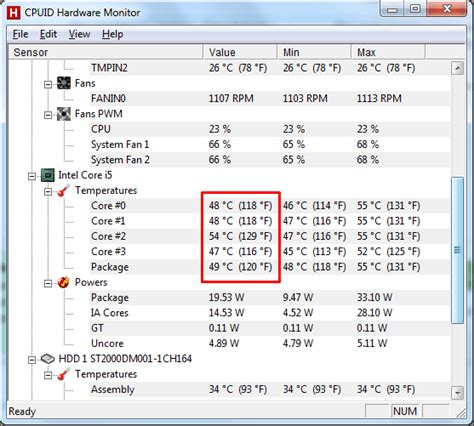Collapse the HDD 1 ST2000DM001 node
474x426 pixels.
[32, 360]
